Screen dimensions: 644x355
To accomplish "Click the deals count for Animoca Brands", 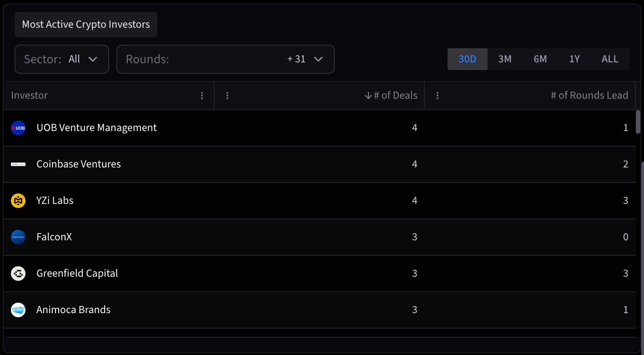I will (x=414, y=310).
